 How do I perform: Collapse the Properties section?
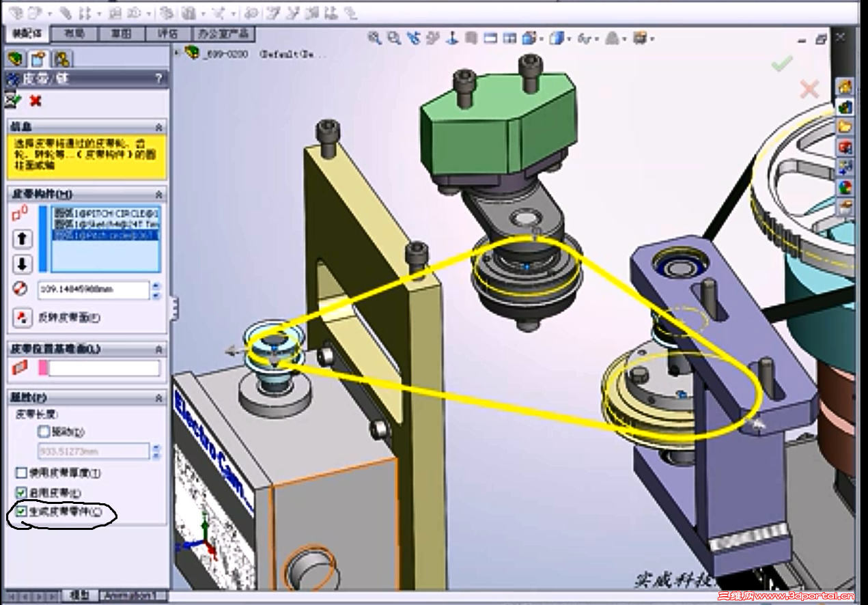(x=158, y=397)
